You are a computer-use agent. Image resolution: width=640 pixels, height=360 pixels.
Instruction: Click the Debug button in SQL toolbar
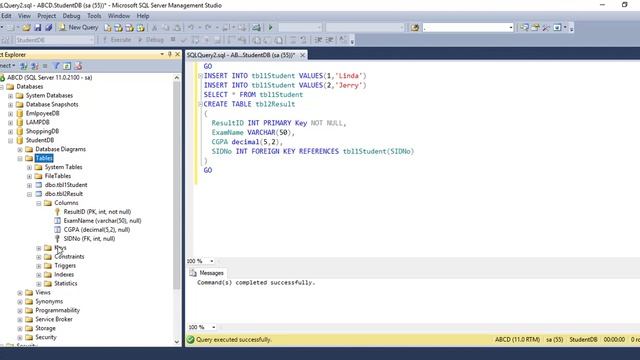(x=151, y=40)
